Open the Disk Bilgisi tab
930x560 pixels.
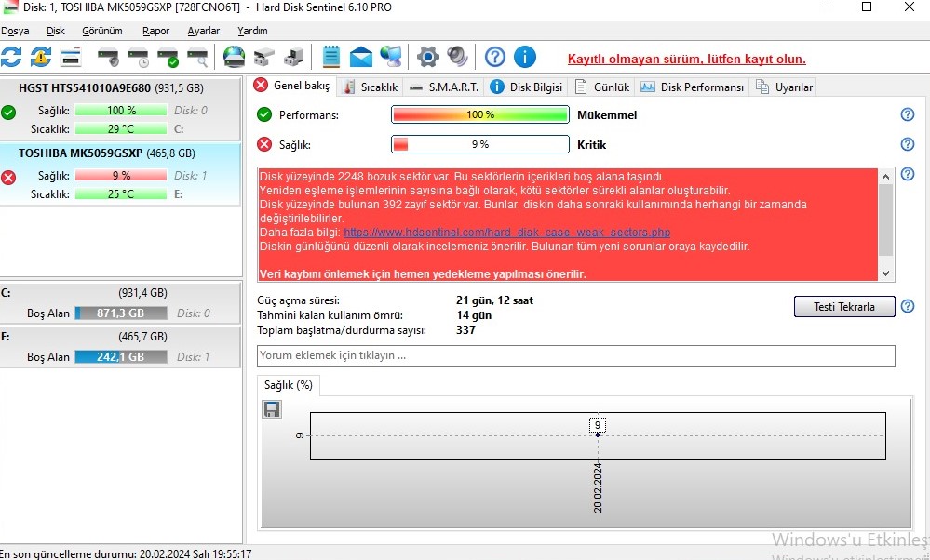point(526,87)
